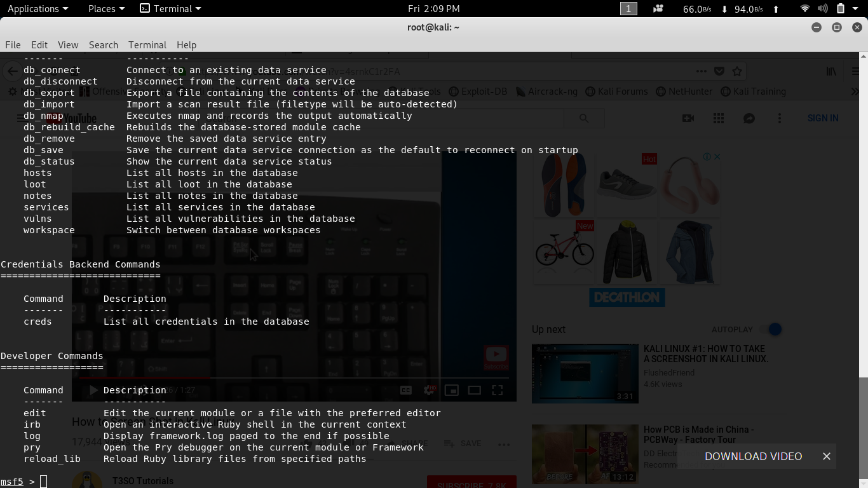Expand the bookmarks overflow chevron
Viewport: 868px width, 488px height.
[855, 91]
